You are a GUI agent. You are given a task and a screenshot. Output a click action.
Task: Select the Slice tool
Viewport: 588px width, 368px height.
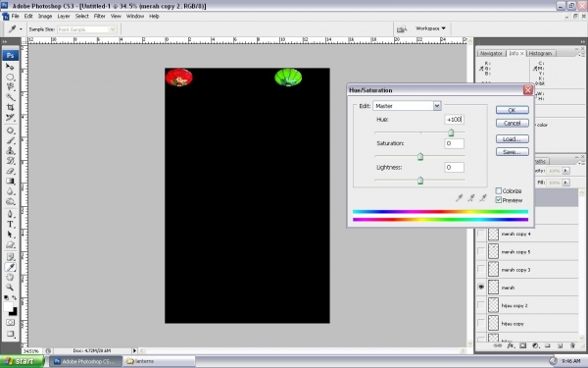pyautogui.click(x=10, y=117)
